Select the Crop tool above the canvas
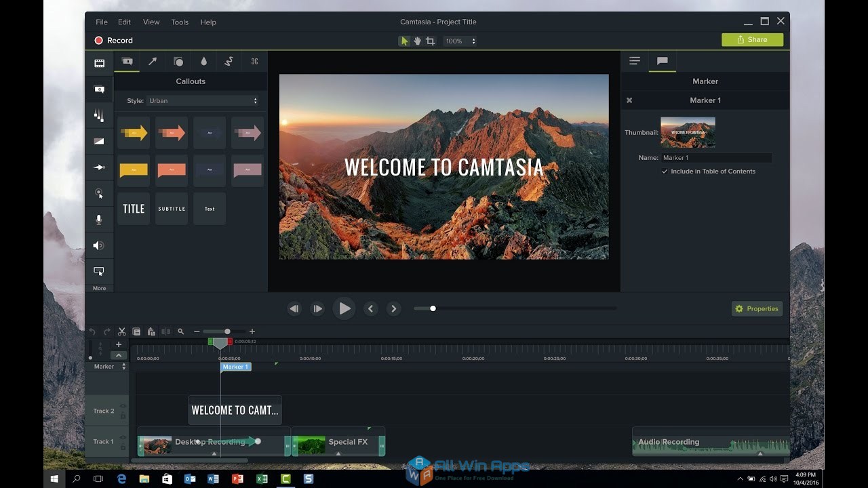868x488 pixels. [x=430, y=41]
